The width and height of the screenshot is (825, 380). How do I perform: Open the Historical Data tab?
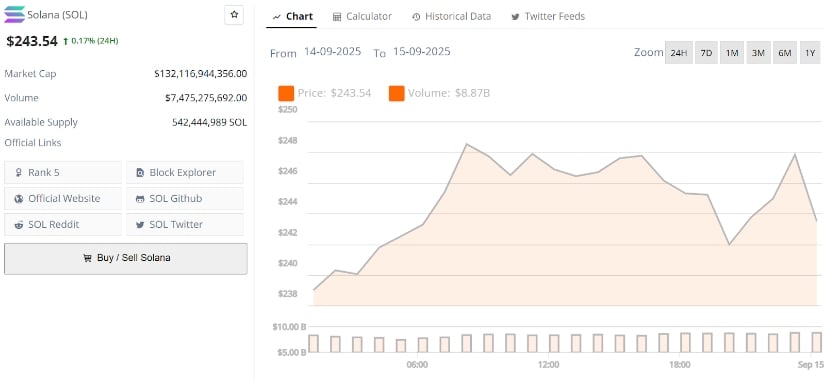click(451, 17)
